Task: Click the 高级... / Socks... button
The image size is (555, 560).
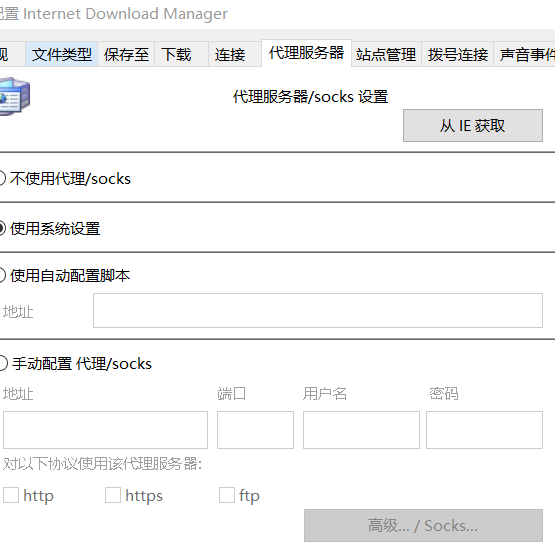Action: 423,525
